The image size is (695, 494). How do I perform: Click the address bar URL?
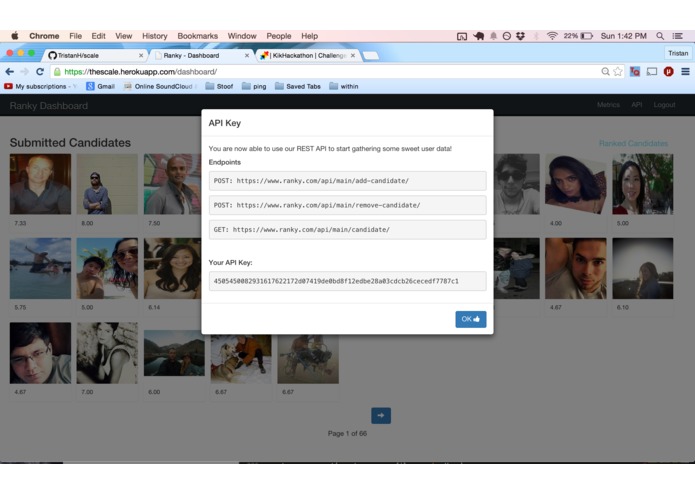pyautogui.click(x=141, y=72)
